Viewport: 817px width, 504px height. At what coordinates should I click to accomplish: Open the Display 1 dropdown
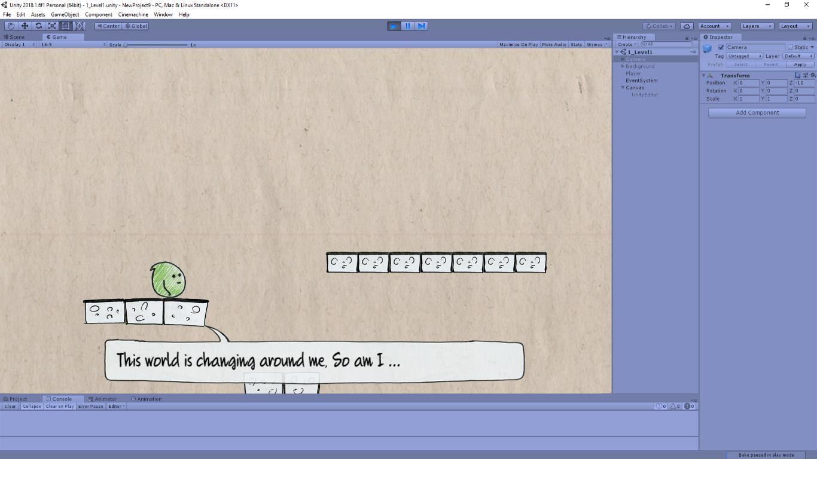[x=19, y=44]
